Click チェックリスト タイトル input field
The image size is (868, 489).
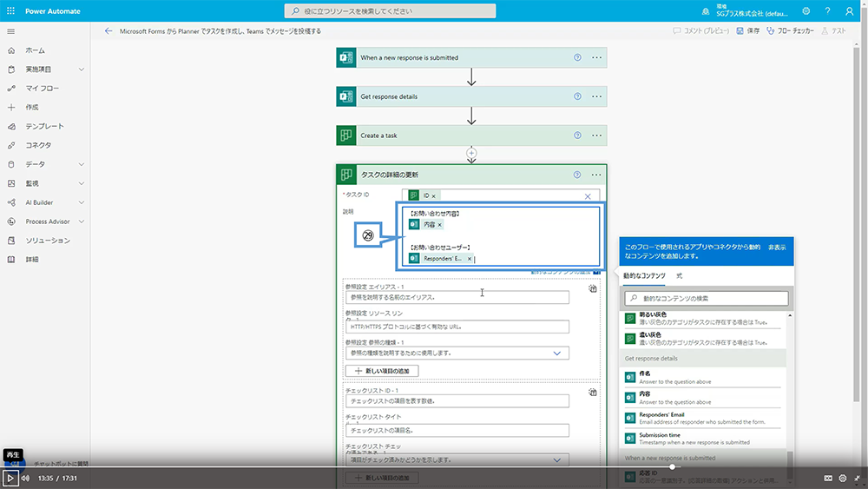tap(457, 430)
